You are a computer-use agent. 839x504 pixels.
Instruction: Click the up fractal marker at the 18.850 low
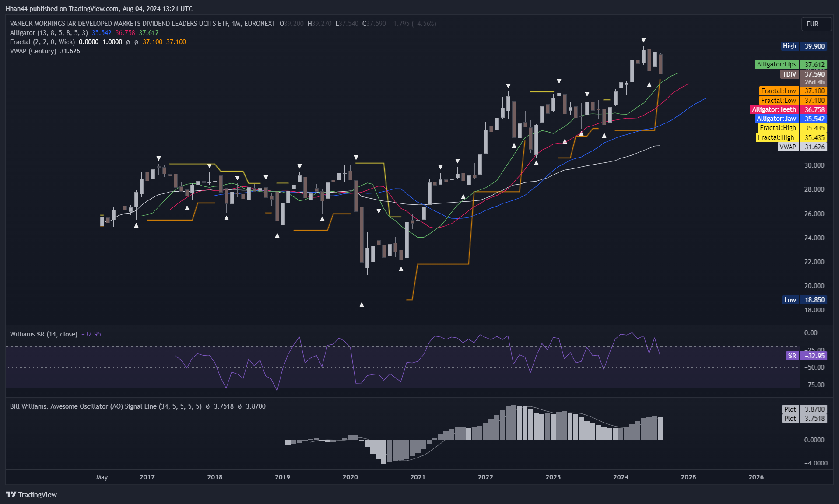point(362,304)
